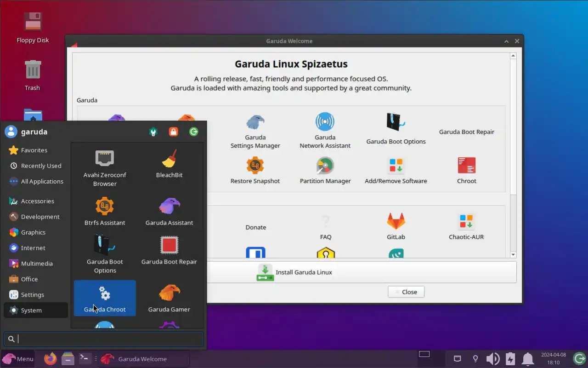Open the Floppy Disk desktop icon
Viewport: 588px width, 368px height.
pos(33,27)
